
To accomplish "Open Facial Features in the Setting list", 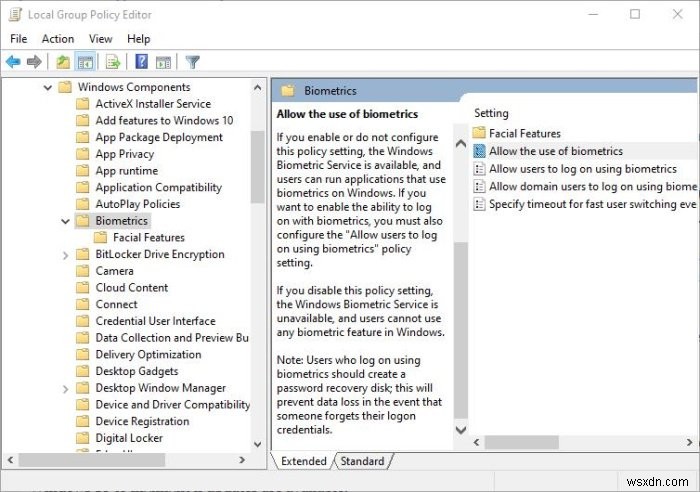I will point(525,133).
